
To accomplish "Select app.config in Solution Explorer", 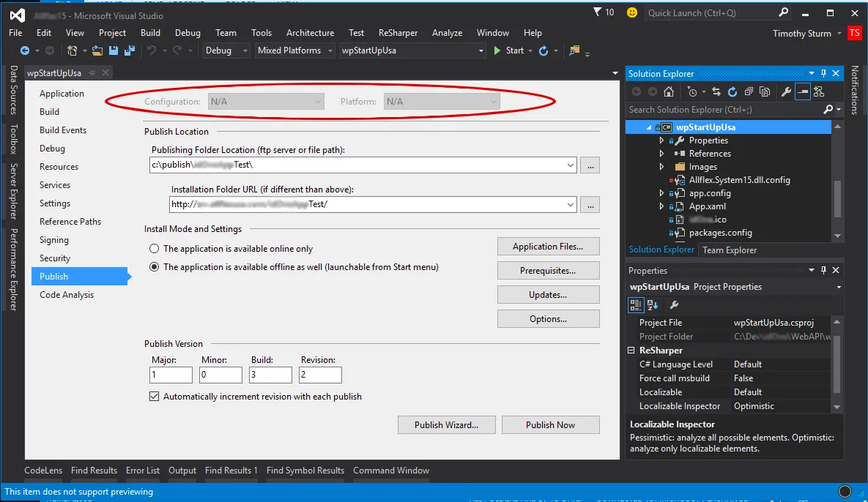I will pos(710,193).
